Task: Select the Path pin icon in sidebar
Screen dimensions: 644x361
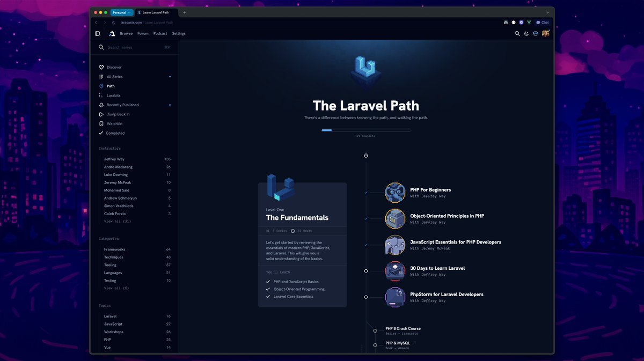Action: (101, 86)
